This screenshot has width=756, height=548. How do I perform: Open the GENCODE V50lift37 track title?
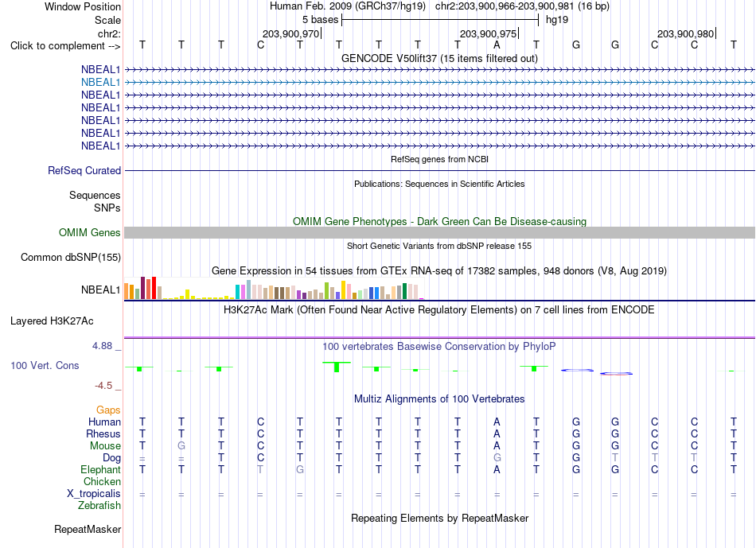pyautogui.click(x=439, y=58)
